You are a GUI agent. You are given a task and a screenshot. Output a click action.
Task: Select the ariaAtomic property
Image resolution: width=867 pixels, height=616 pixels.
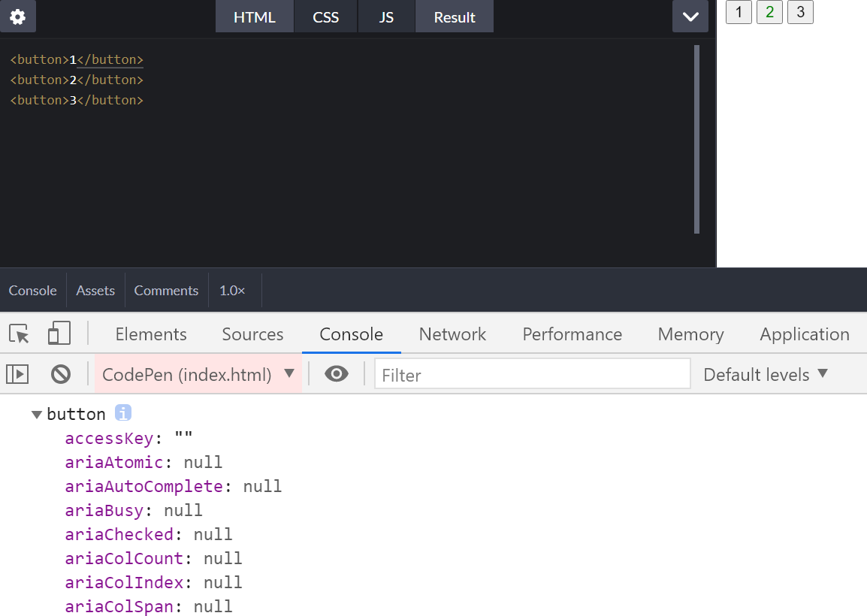pyautogui.click(x=114, y=462)
